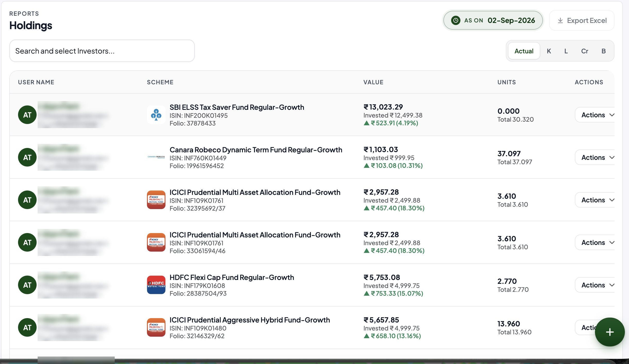Image resolution: width=629 pixels, height=364 pixels.
Task: Click AT avatar in HDFC Flexi Cap row
Action: coord(27,285)
